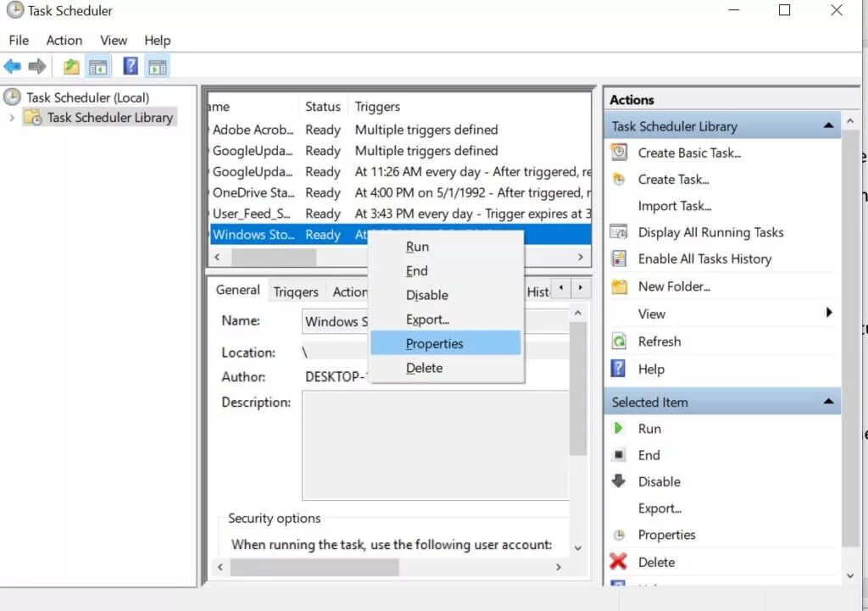Choose End from the context menu
Screen dimensions: 868x611
pyautogui.click(x=446, y=270)
